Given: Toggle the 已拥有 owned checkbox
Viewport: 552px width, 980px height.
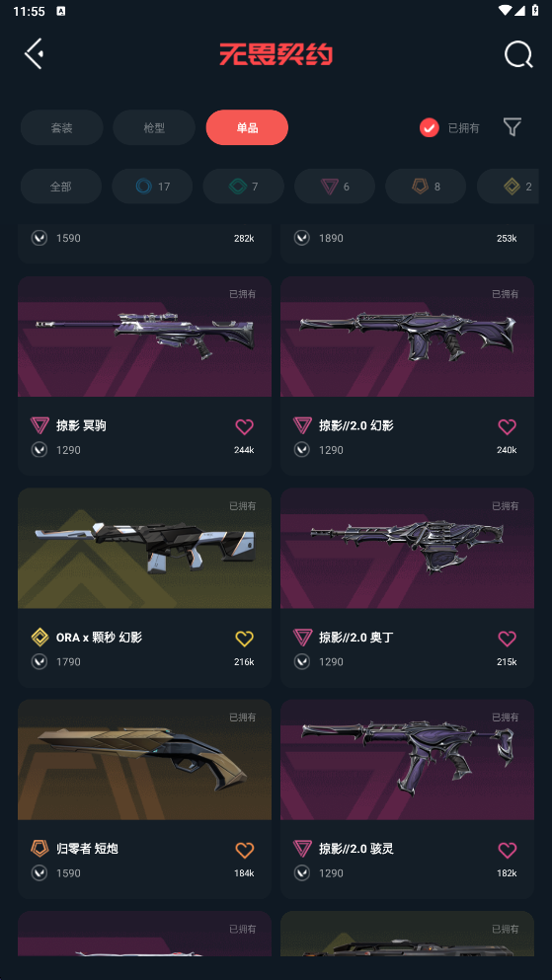Looking at the screenshot, I should pyautogui.click(x=429, y=128).
